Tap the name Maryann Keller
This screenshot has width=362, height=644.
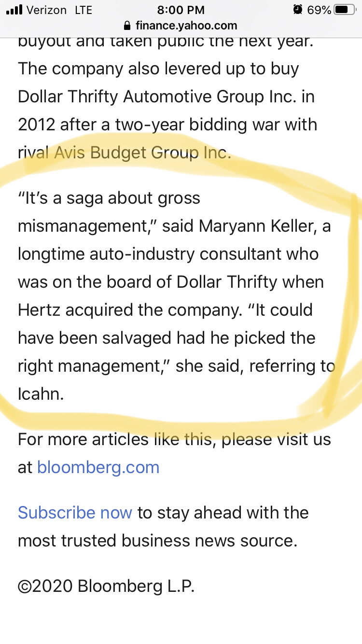tap(257, 226)
